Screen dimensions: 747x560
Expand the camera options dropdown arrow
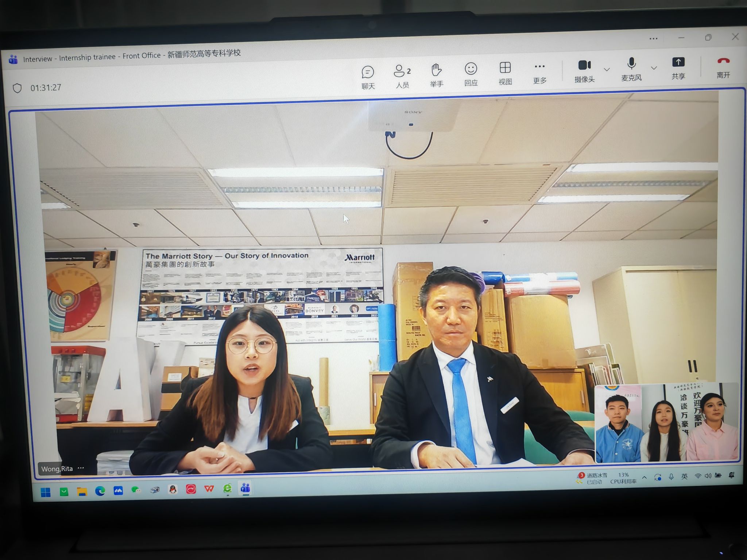pyautogui.click(x=607, y=69)
